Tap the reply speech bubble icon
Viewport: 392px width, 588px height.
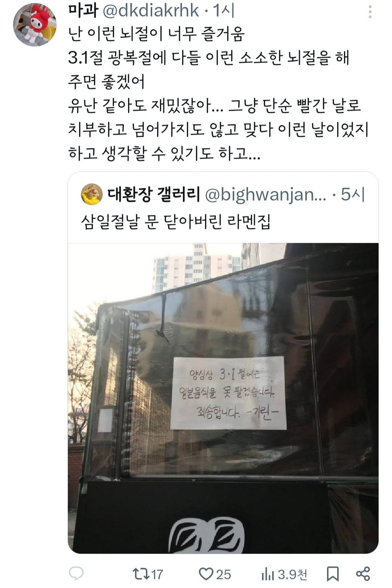(76, 573)
